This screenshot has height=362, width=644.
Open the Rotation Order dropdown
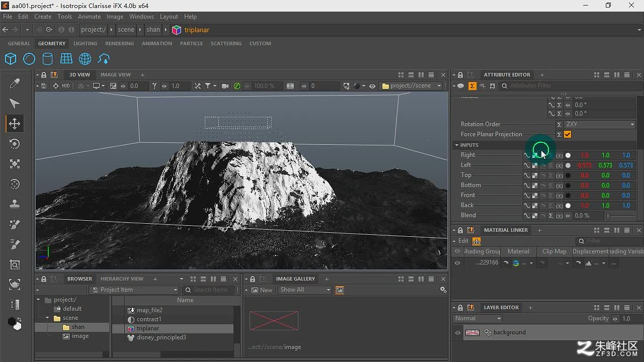pyautogui.click(x=600, y=124)
